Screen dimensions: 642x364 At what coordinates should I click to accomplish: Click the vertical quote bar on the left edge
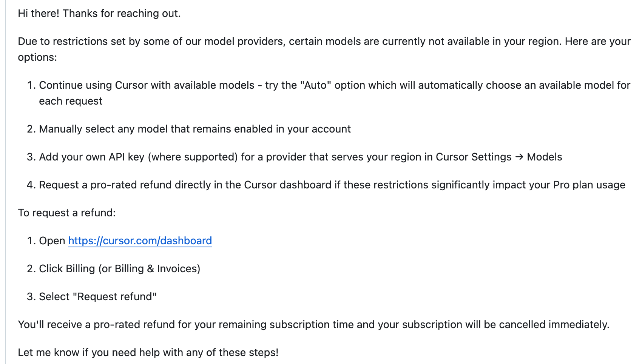tap(5, 182)
